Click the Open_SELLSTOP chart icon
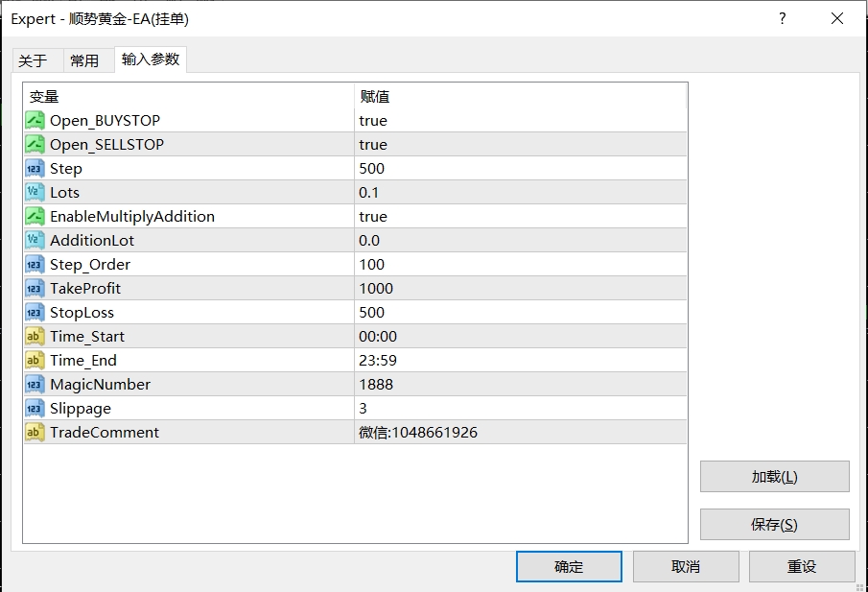Viewport: 868px width, 592px height. pos(36,144)
